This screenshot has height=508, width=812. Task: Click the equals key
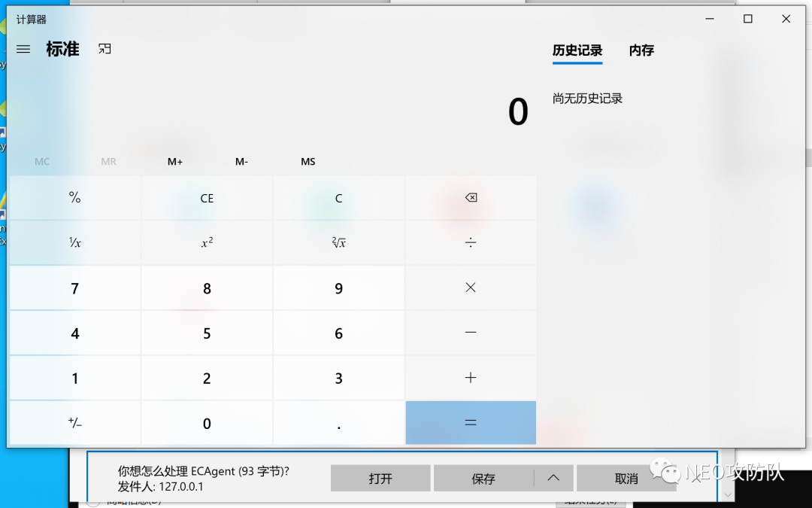pyautogui.click(x=471, y=423)
